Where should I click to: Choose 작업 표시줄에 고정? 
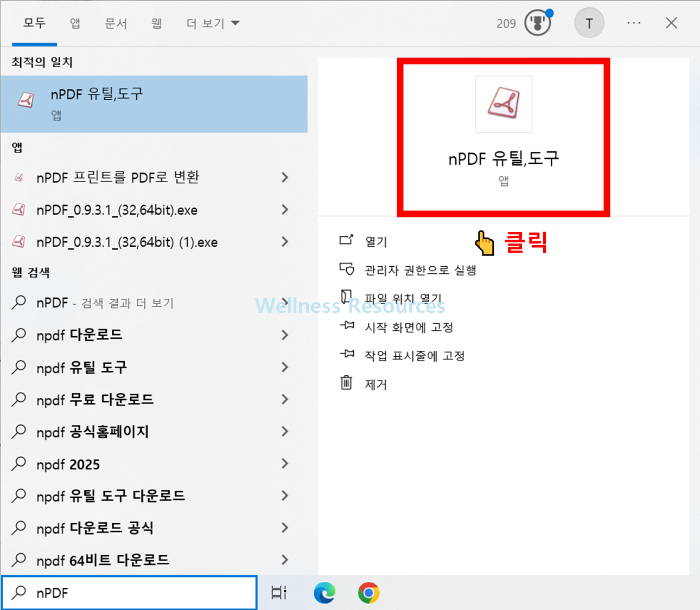415,356
